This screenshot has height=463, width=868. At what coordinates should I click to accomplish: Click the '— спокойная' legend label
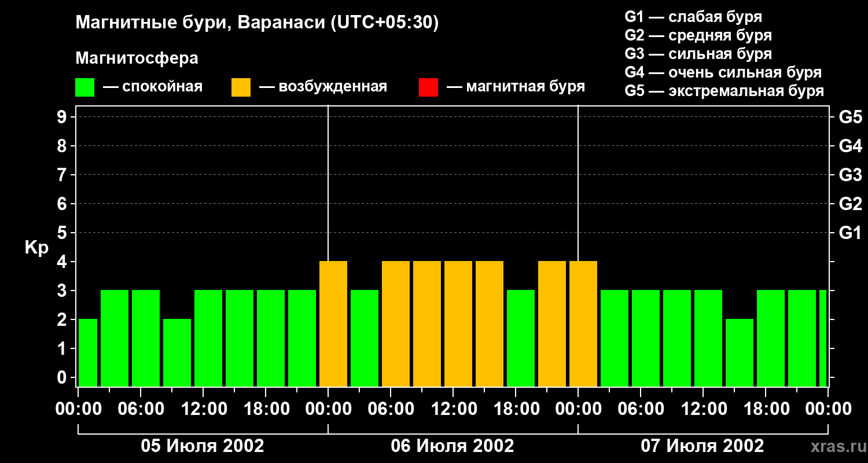[153, 87]
